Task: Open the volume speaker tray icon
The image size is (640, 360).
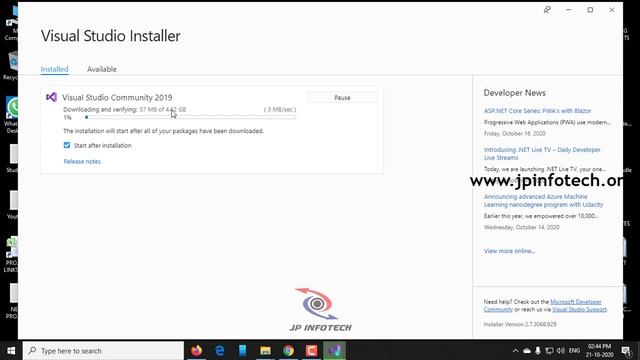Action: click(561, 351)
